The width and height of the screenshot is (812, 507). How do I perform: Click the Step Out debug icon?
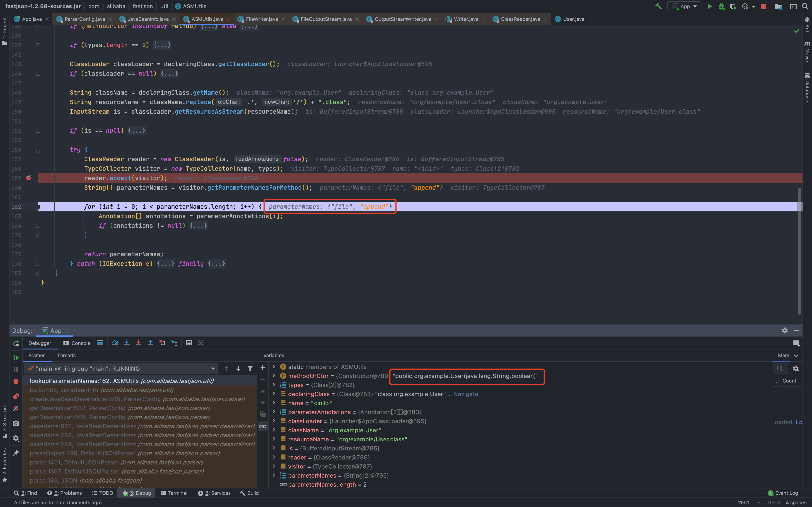click(150, 343)
